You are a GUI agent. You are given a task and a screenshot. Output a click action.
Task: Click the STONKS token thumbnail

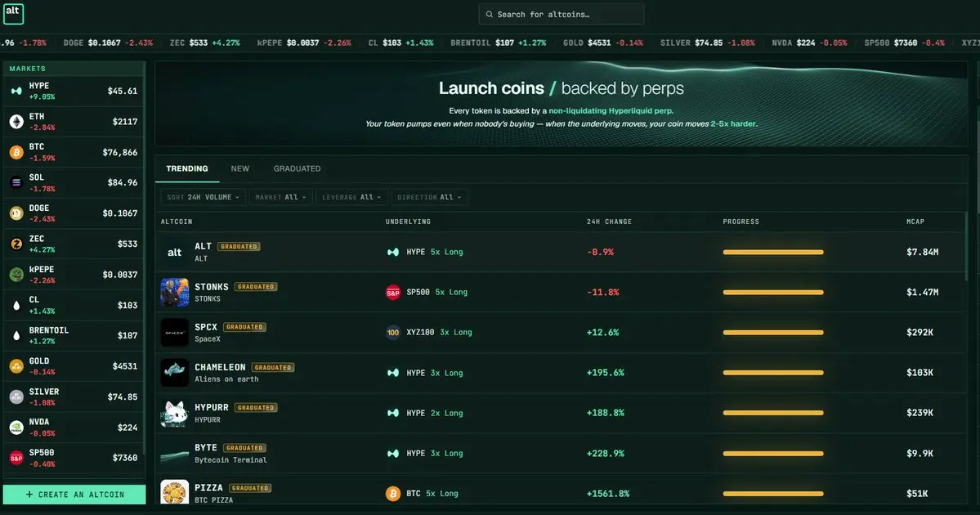pos(174,293)
